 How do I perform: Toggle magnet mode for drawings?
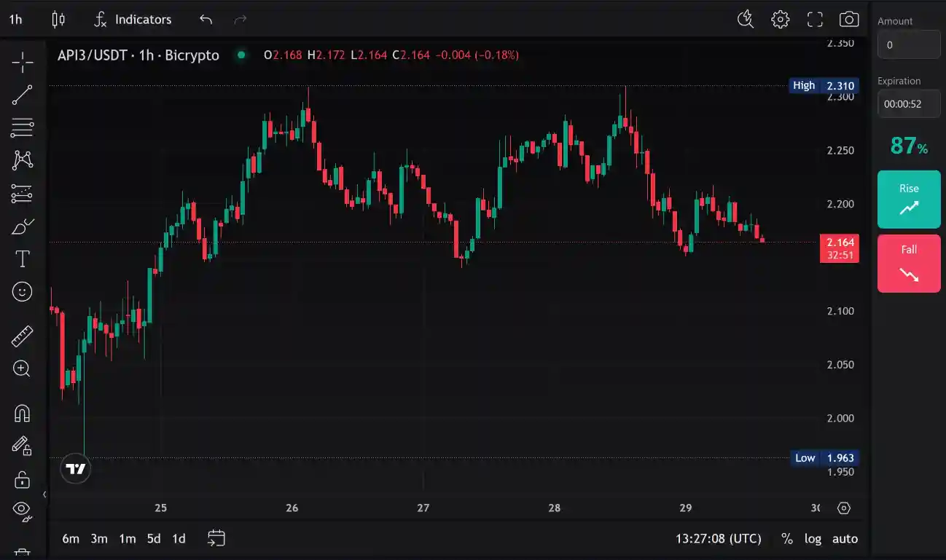(x=23, y=413)
